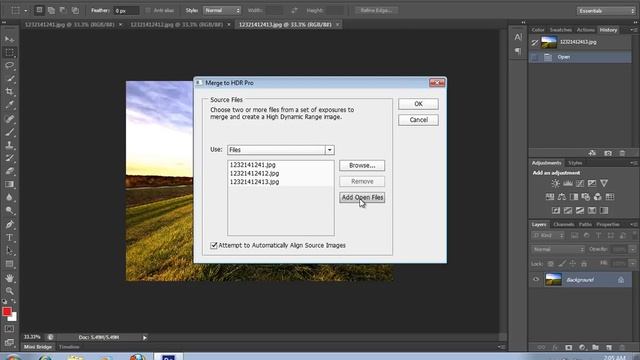This screenshot has width=640, height=360.
Task: Add a Levels adjustment
Action: pyautogui.click(x=568, y=183)
